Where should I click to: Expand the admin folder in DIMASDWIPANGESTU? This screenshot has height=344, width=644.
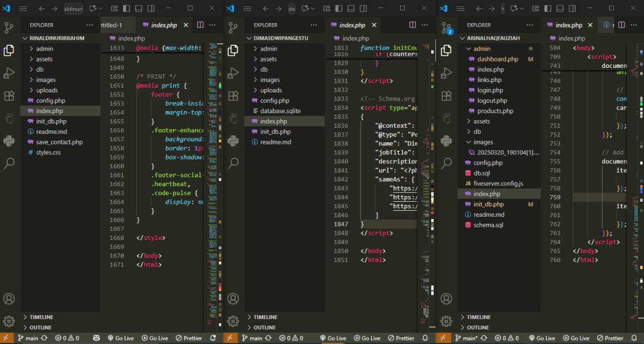click(268, 48)
